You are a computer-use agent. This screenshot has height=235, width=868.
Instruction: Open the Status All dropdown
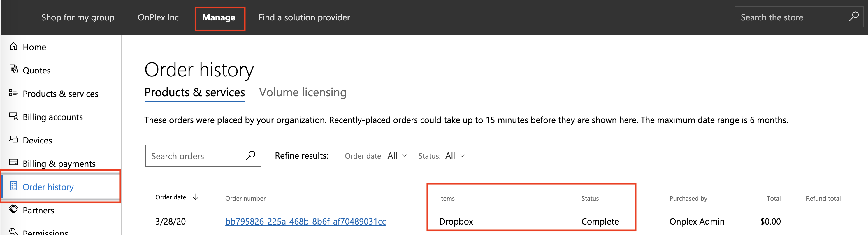[455, 156]
